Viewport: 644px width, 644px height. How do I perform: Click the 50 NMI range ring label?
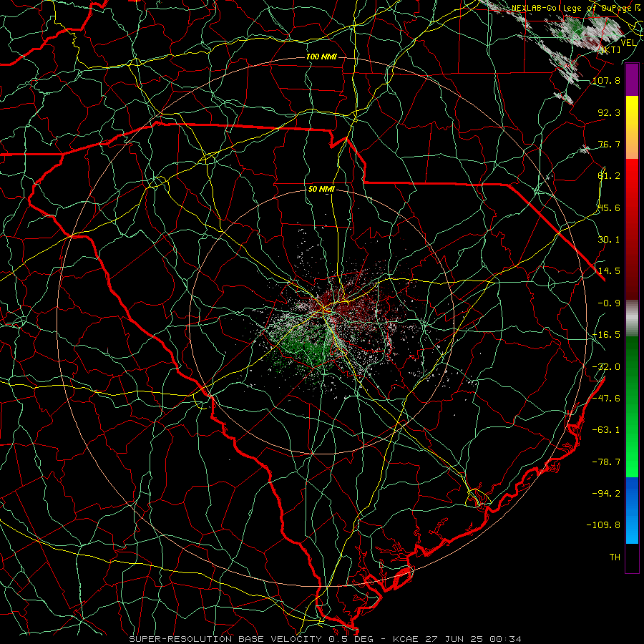pyautogui.click(x=321, y=190)
